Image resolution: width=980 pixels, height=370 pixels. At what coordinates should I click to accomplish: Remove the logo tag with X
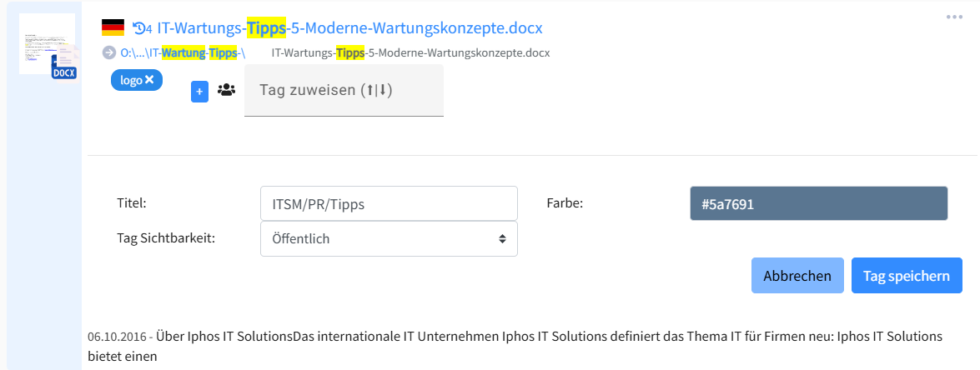pos(149,80)
